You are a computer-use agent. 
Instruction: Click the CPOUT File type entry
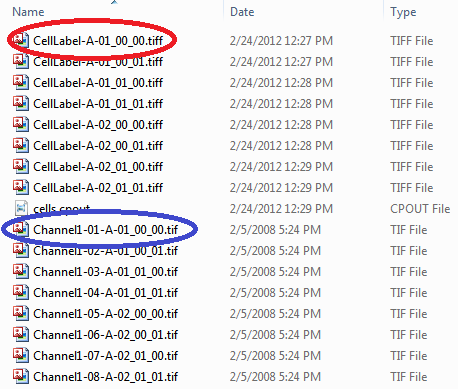pyautogui.click(x=420, y=209)
